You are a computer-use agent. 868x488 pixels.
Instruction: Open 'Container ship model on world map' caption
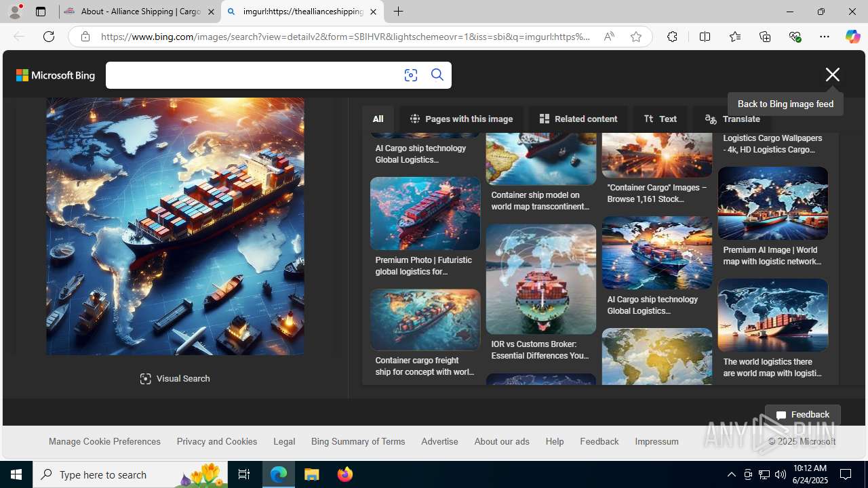tap(540, 201)
